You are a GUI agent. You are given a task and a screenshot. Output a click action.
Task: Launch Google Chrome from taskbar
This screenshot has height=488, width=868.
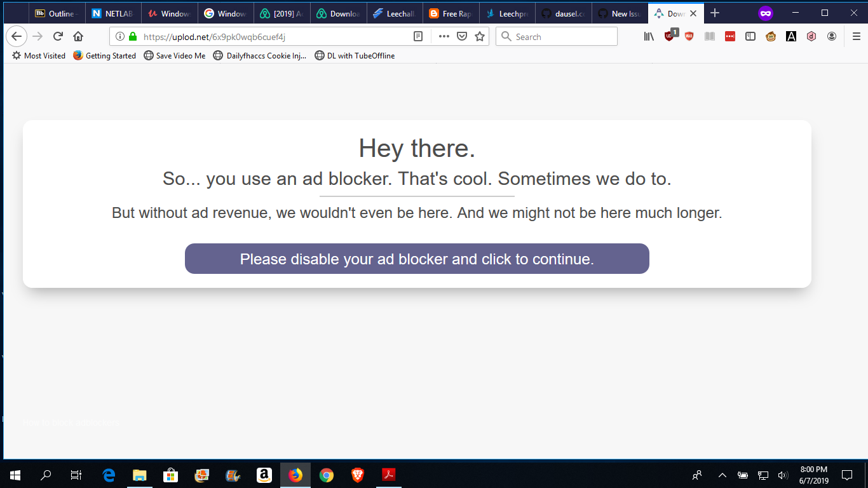pyautogui.click(x=327, y=475)
